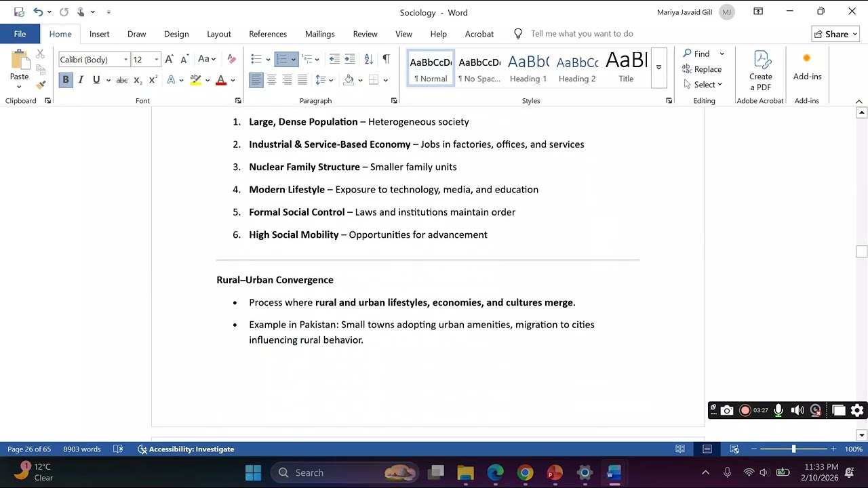Switch to the Acrobat tab
The height and width of the screenshot is (488, 868).
[x=479, y=34]
